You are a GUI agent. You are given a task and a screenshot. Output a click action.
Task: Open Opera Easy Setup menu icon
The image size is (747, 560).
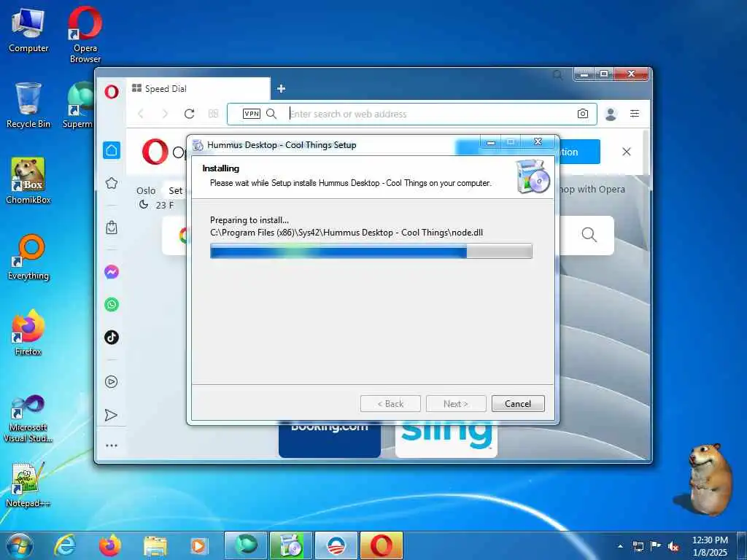pos(635,113)
